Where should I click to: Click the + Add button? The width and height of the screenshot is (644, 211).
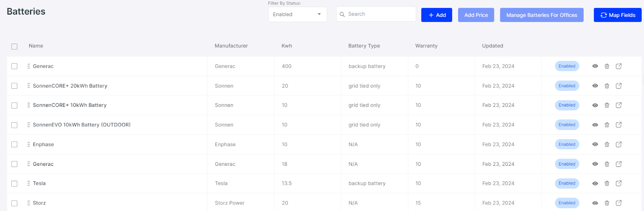(x=437, y=15)
